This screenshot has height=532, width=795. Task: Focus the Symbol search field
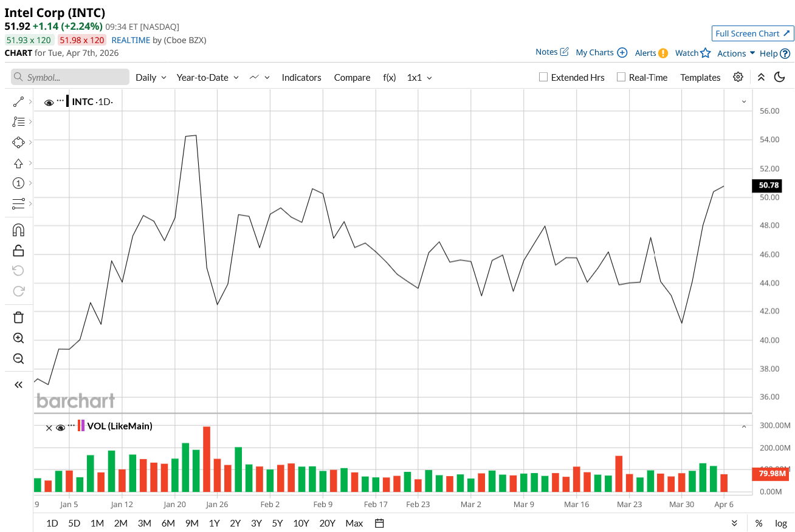click(70, 77)
